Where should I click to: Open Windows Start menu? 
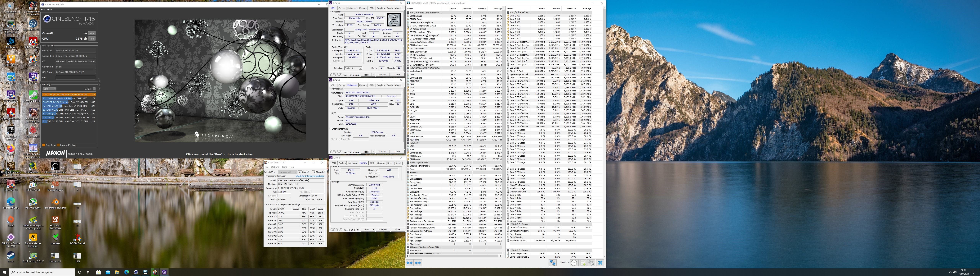pos(4,272)
